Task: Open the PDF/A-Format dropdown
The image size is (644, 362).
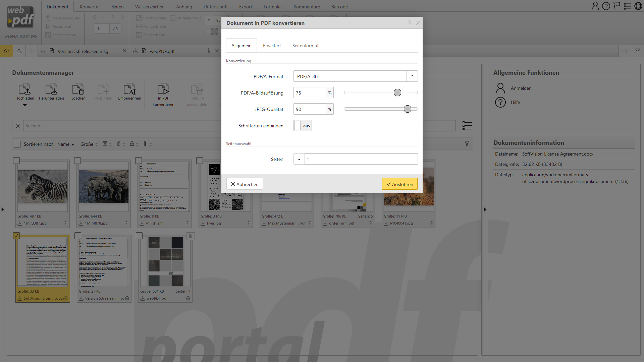Action: pyautogui.click(x=412, y=76)
